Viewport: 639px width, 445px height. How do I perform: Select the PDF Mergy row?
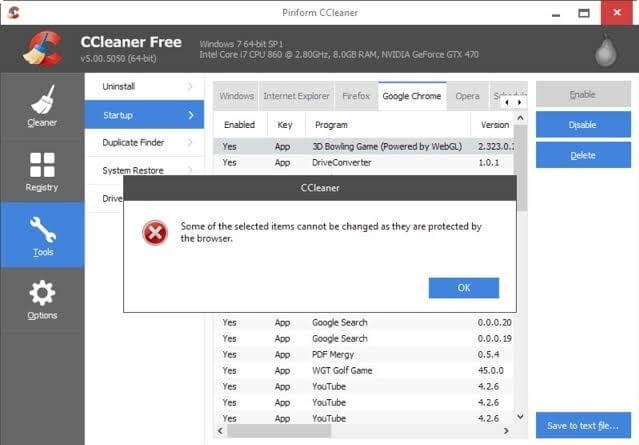364,355
